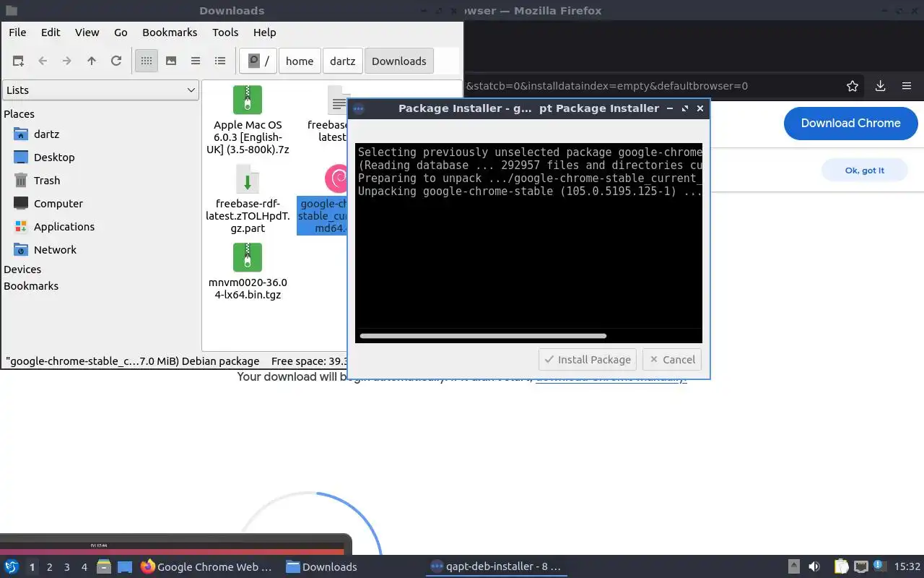Go back in the file manager
The width and height of the screenshot is (924, 578).
click(43, 61)
